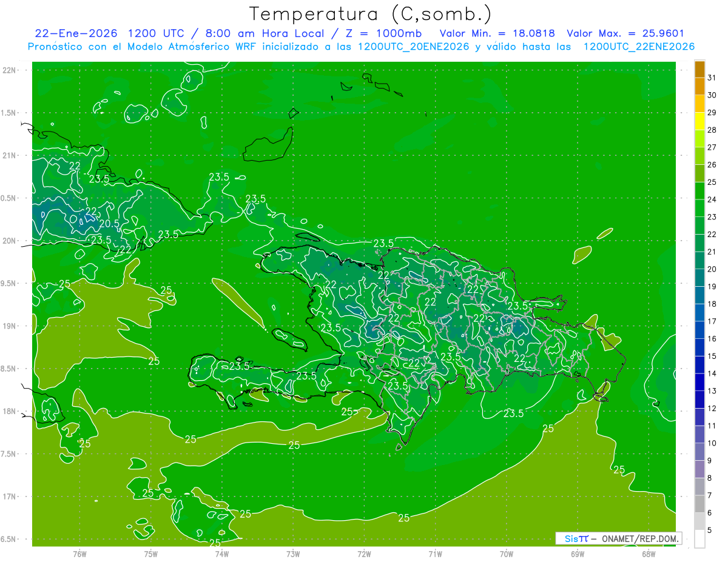Screen dimensions: 728x562
Task: Select the 'Valor Max. = 25.9601' value
Action: click(625, 33)
